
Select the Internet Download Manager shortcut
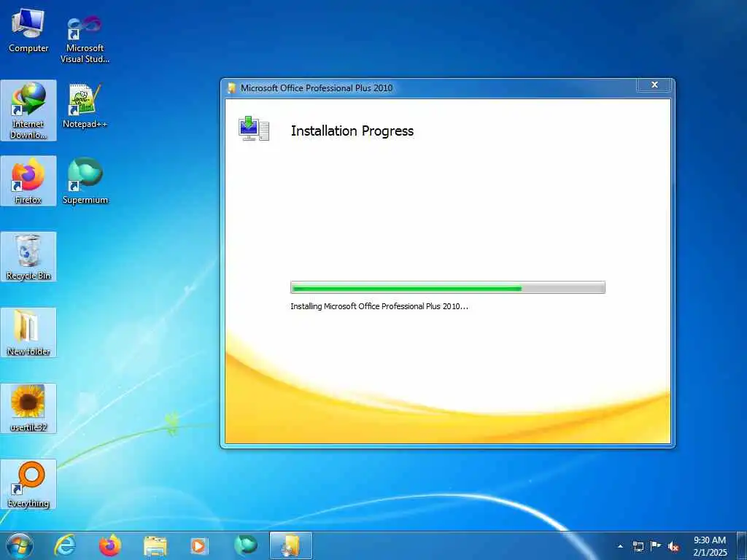point(28,111)
